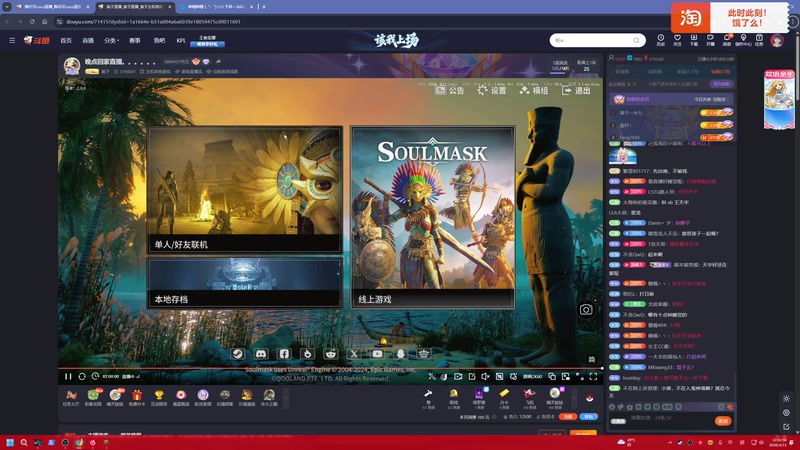
Task: Switch to the third browser tab
Action: 216,7
